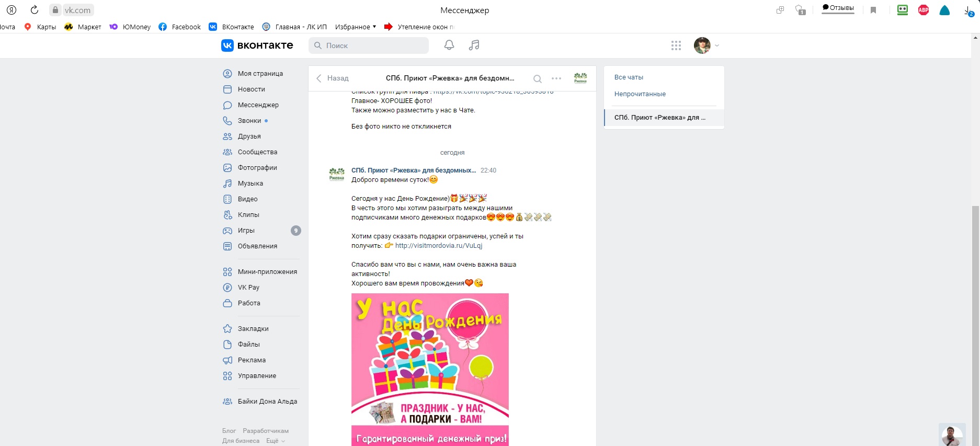Image resolution: width=980 pixels, height=446 pixels.
Task: Open notifications bell icon
Action: click(x=449, y=45)
